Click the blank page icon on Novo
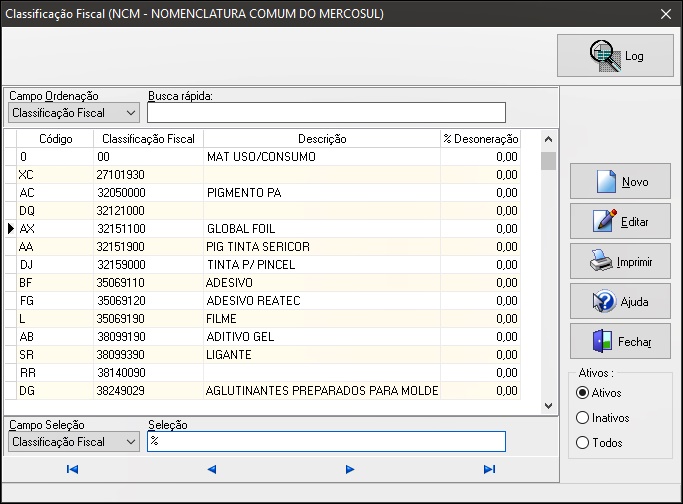Viewport: 683px width, 504px height. tap(606, 181)
